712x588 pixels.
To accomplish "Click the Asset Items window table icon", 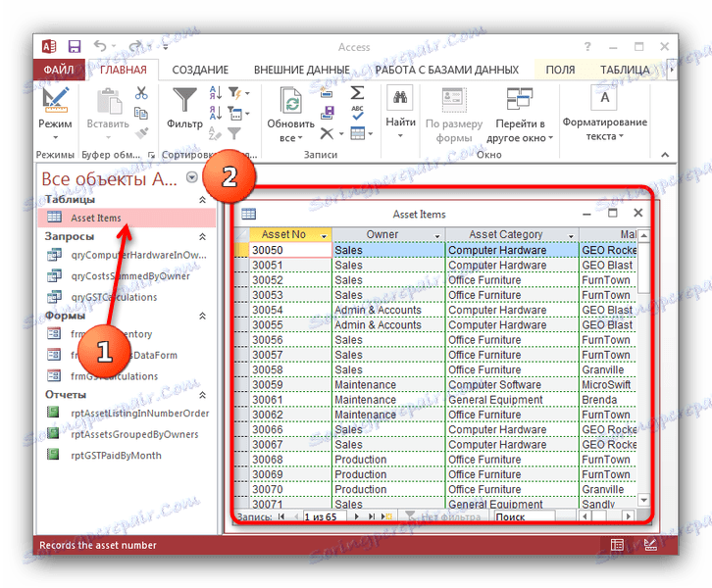I will pyautogui.click(x=248, y=214).
